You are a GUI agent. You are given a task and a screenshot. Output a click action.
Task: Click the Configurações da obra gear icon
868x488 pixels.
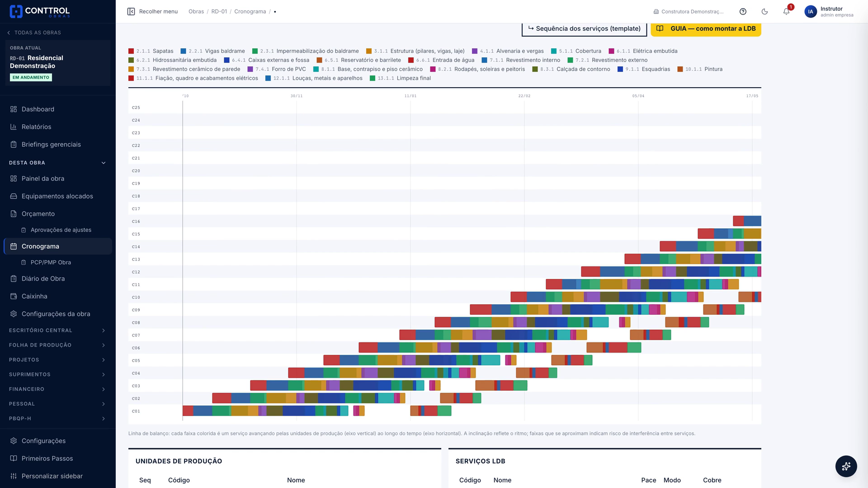(x=14, y=314)
